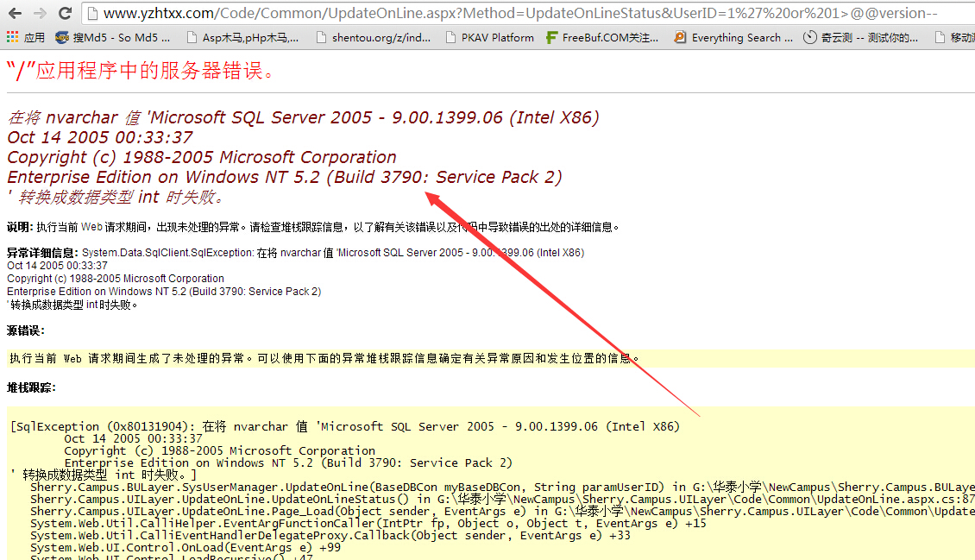Click "System.Data.SqlClient.SqlException" text
975x560 pixels.
[168, 253]
